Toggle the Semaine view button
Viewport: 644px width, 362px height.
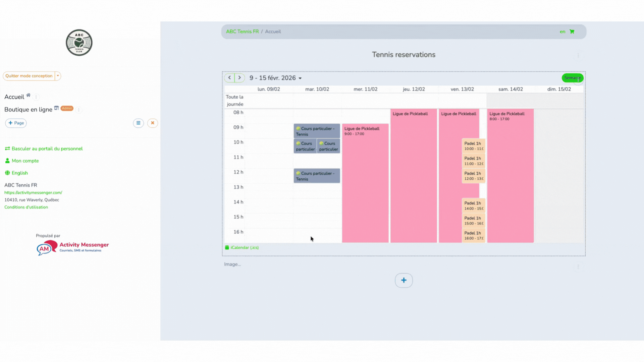(573, 78)
